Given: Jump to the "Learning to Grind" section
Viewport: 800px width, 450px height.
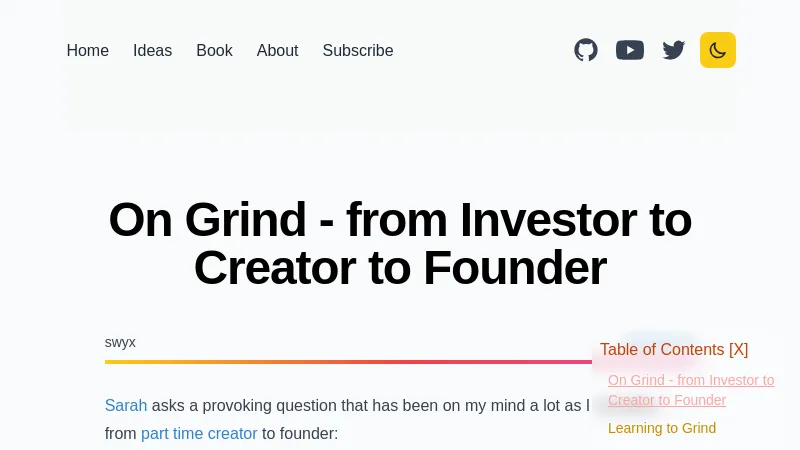Looking at the screenshot, I should coord(662,428).
